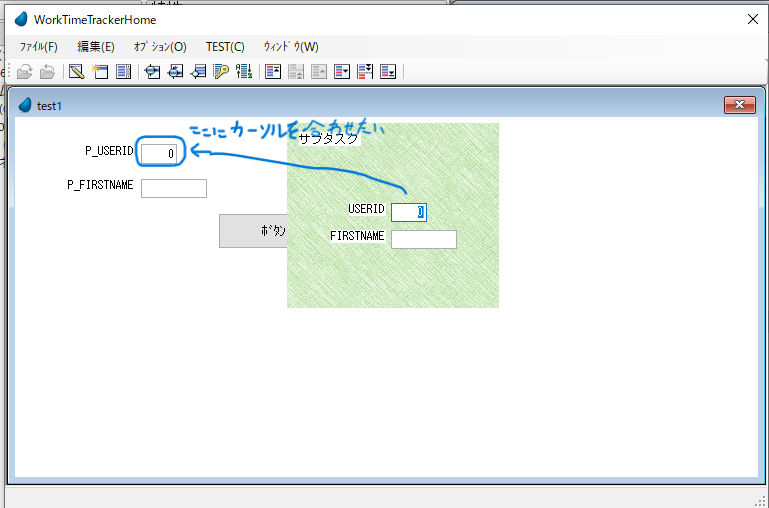Screen dimensions: 769x508
Task: Select the USERID field in the subtask
Action: [x=408, y=212]
